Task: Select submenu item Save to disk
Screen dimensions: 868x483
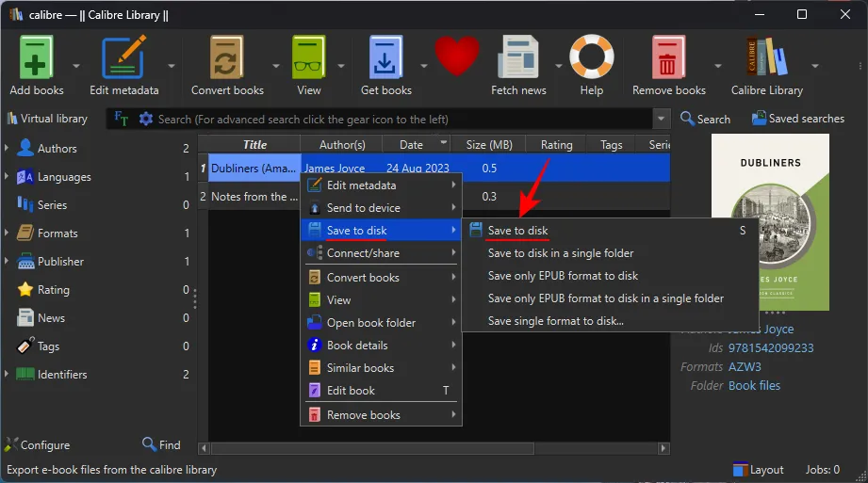Action: (610, 230)
